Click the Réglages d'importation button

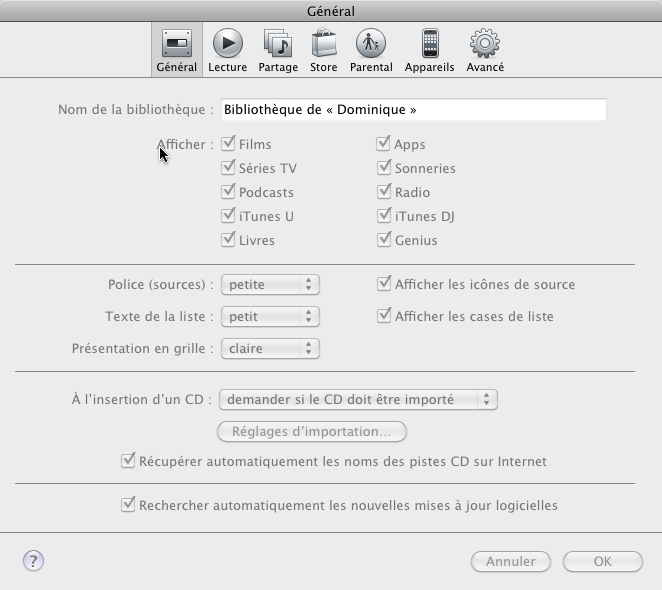coord(312,432)
